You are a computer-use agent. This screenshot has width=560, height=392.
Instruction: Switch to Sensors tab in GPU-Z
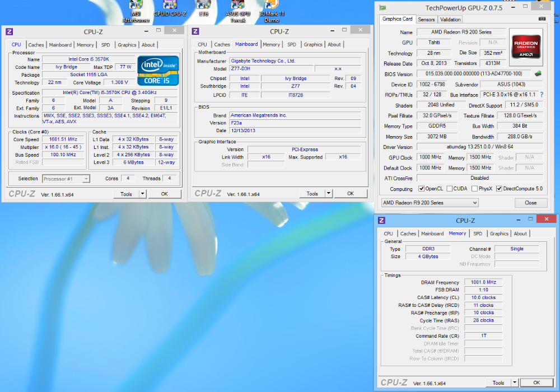click(x=426, y=19)
